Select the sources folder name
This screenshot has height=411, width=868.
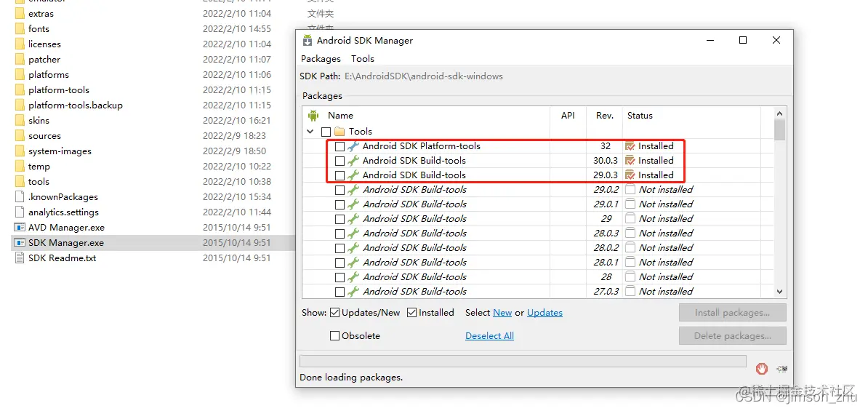click(45, 136)
